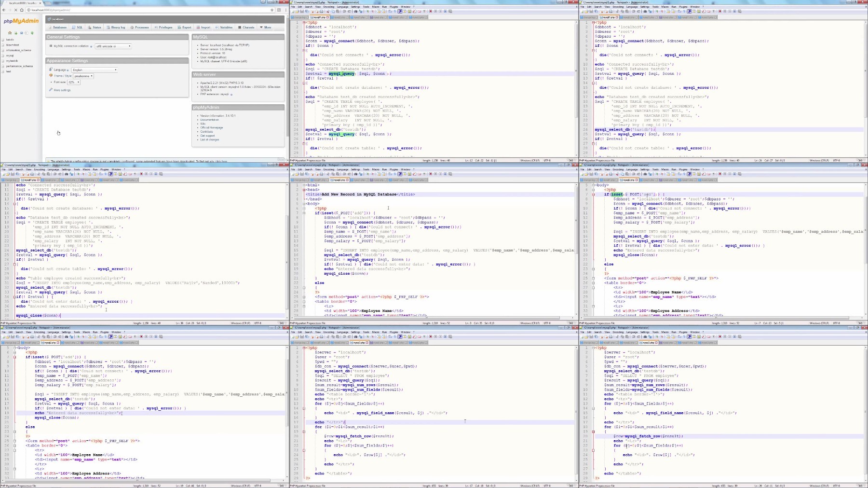Click the Zoom Out icon in top-center Notepad++ toolbar
This screenshot has height=488, width=868.
pos(372,12)
